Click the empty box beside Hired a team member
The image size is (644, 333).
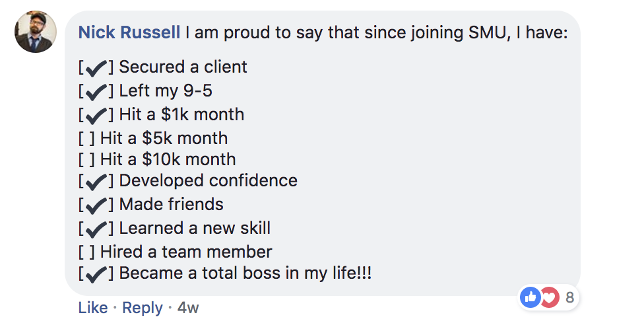(x=87, y=252)
